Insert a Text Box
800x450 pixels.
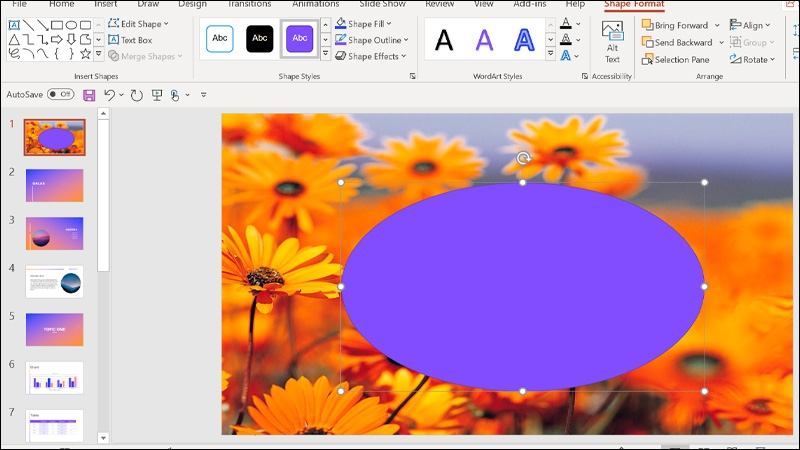click(130, 40)
